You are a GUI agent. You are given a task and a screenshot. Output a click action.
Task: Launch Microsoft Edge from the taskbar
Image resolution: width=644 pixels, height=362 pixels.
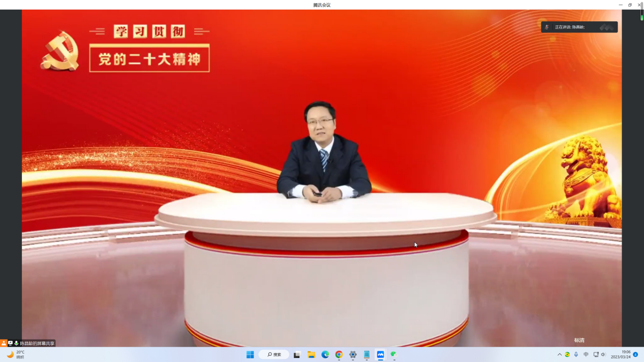tap(325, 354)
